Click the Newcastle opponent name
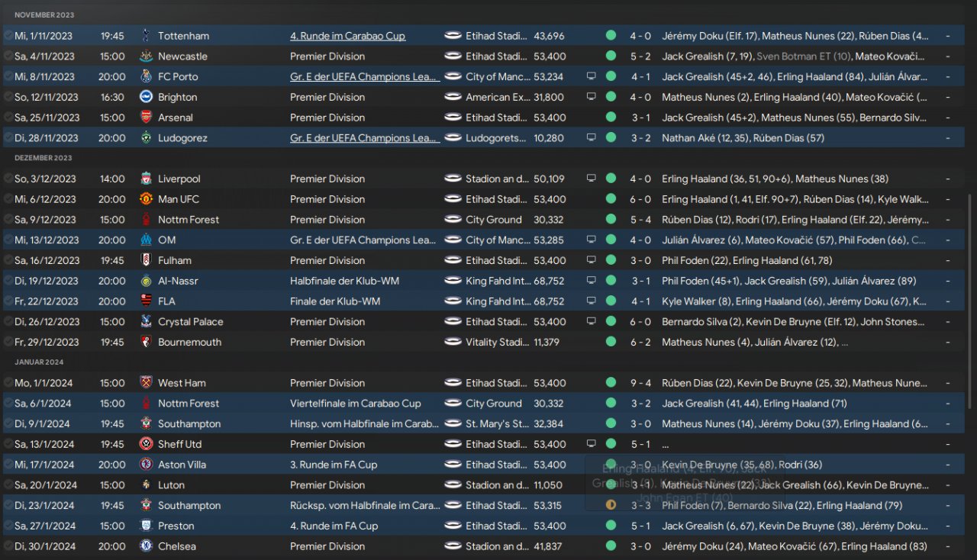Viewport: 977px width, 560px height. click(182, 56)
